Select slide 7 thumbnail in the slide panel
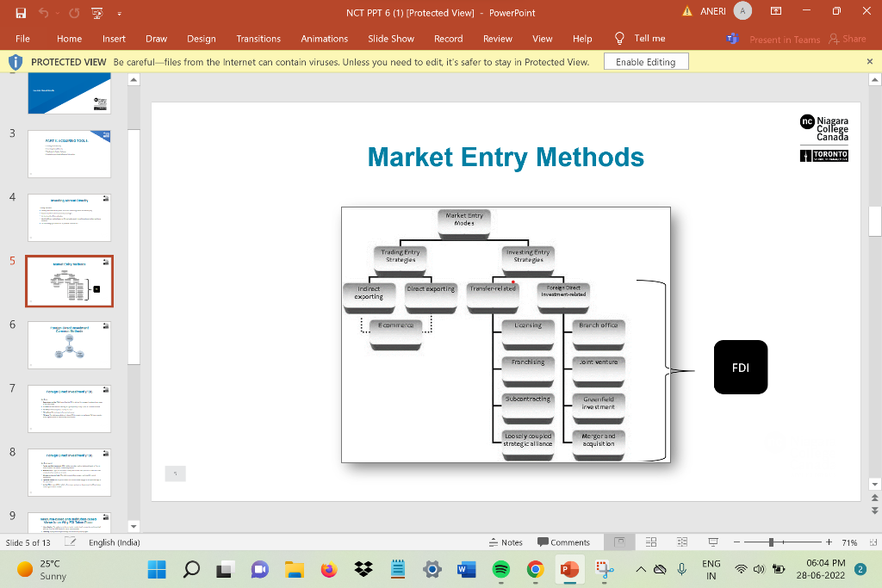 pyautogui.click(x=69, y=408)
